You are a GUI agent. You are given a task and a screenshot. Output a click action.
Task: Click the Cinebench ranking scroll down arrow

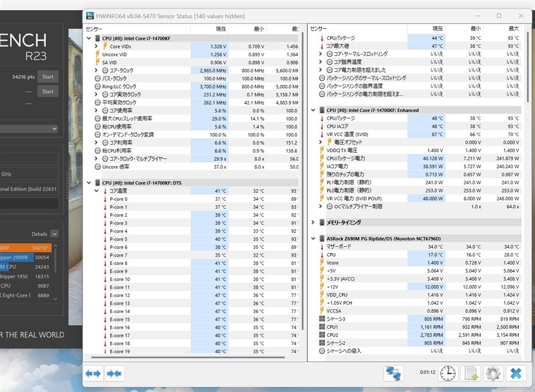pyautogui.click(x=55, y=299)
